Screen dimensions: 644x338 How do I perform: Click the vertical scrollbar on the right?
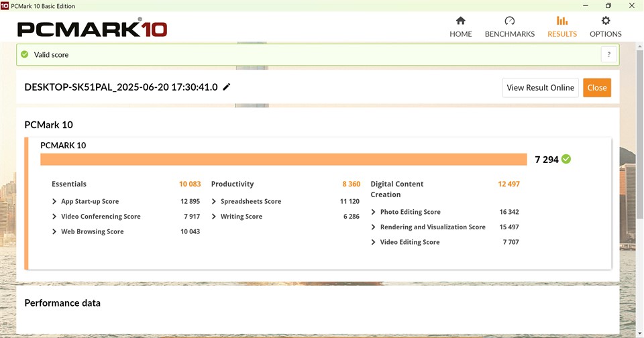tap(639, 168)
